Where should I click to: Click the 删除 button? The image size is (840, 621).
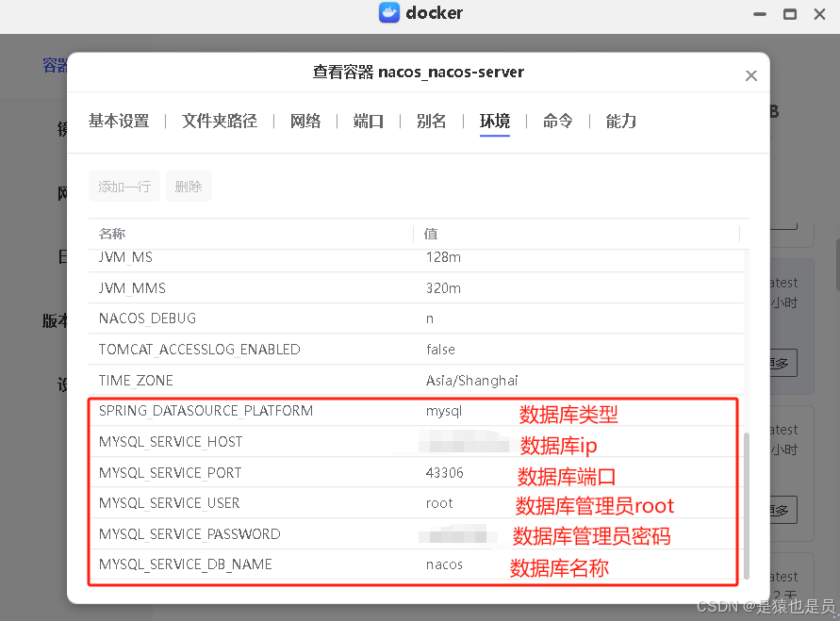pyautogui.click(x=189, y=187)
